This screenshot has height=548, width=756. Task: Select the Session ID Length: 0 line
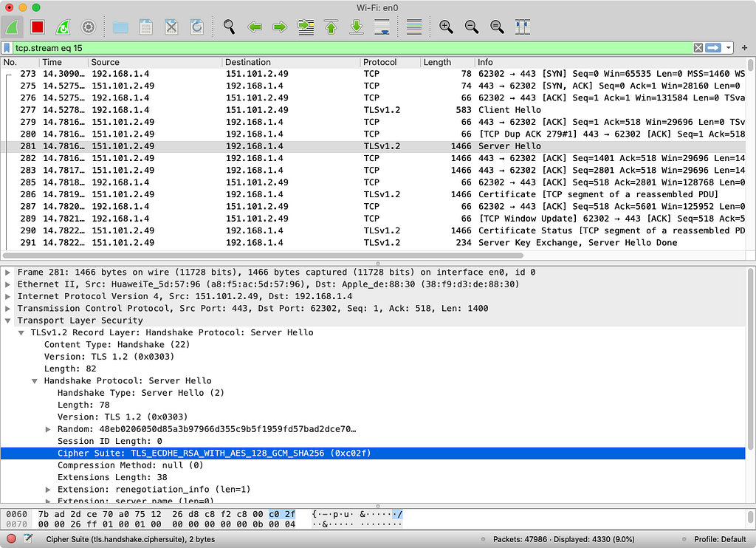pyautogui.click(x=373, y=441)
